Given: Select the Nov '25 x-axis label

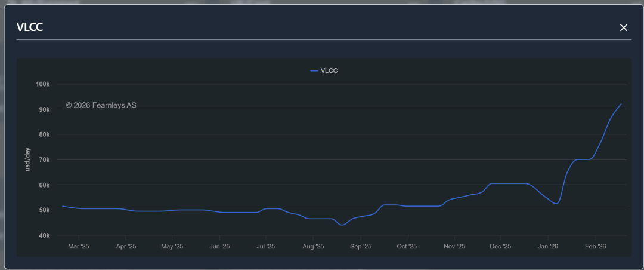Looking at the screenshot, I should 454,246.
